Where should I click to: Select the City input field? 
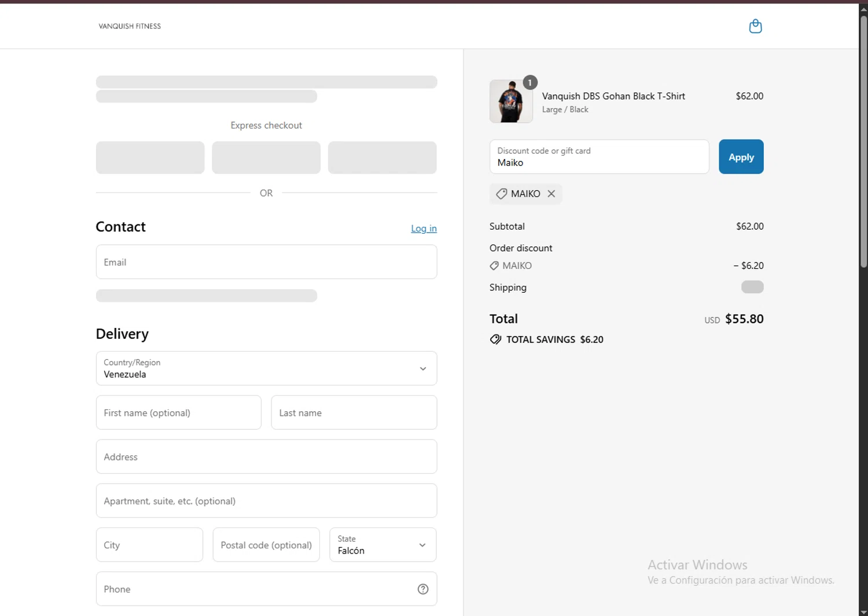149,545
